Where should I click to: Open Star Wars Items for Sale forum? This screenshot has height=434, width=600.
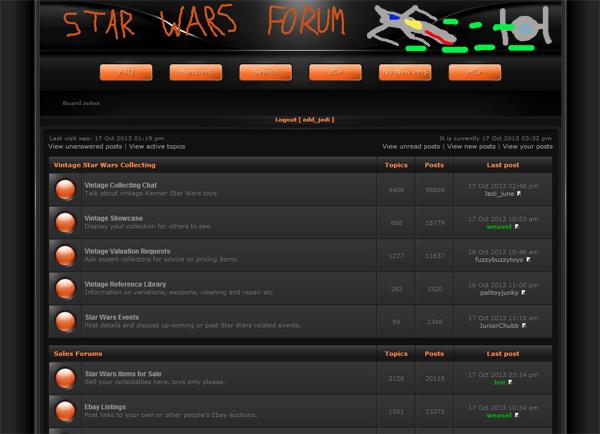click(x=123, y=374)
